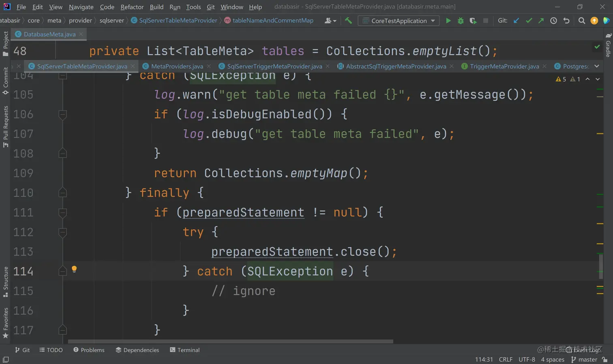Open the Build menu
613x364 pixels.
[x=156, y=7]
